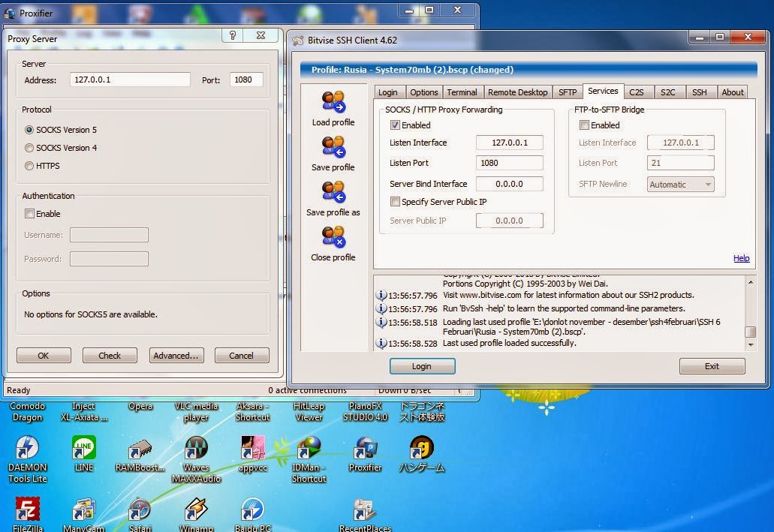This screenshot has height=532, width=774.
Task: Switch to the Login tab
Action: click(x=388, y=92)
